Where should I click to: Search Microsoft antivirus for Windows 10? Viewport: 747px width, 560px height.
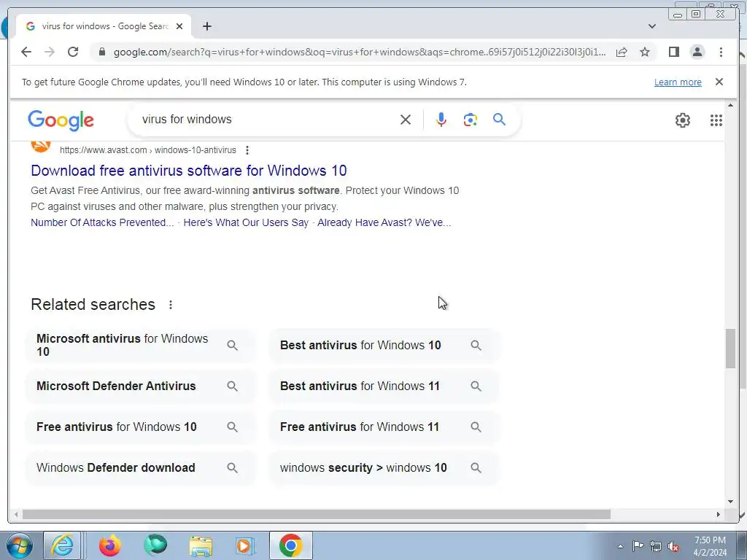click(141, 345)
